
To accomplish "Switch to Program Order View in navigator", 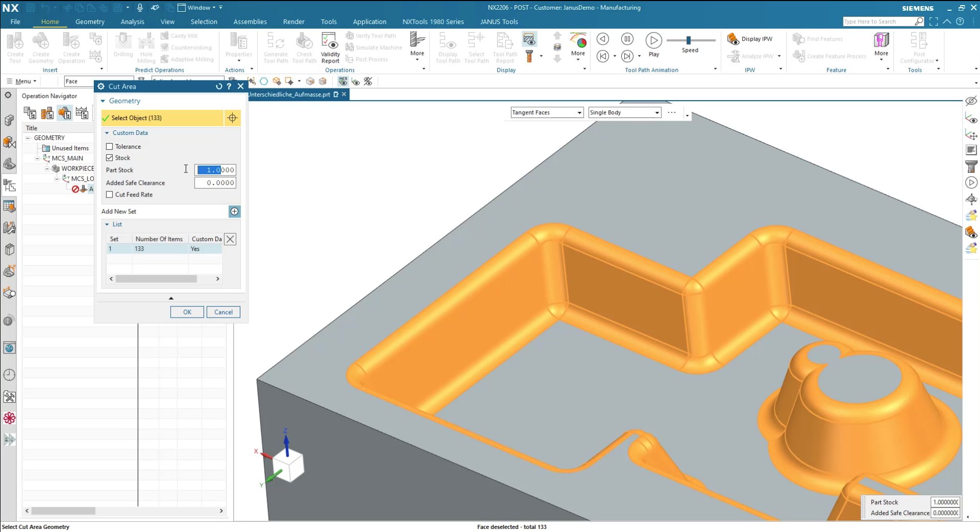I will point(30,113).
